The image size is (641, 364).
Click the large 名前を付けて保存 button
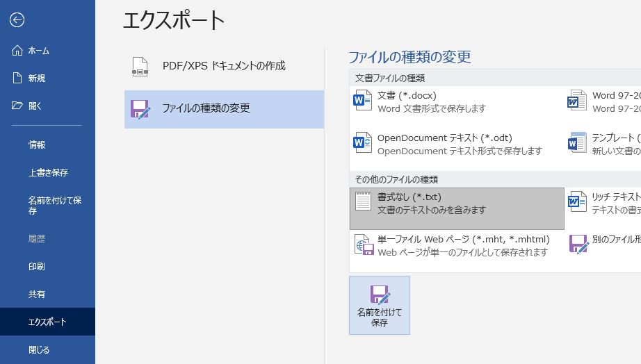point(380,305)
